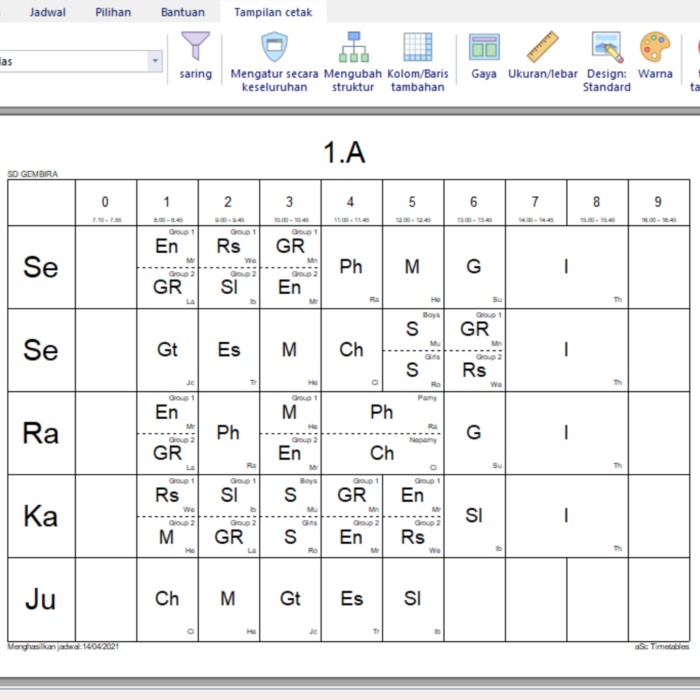Viewport: 700px width, 700px height.
Task: Select the Es lesson in Ju row
Action: pos(351,598)
